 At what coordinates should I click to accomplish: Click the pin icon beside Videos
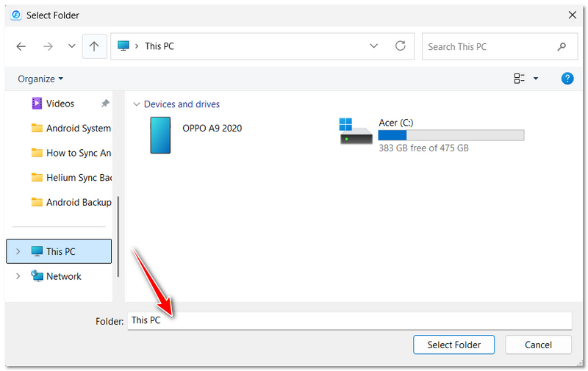point(105,103)
